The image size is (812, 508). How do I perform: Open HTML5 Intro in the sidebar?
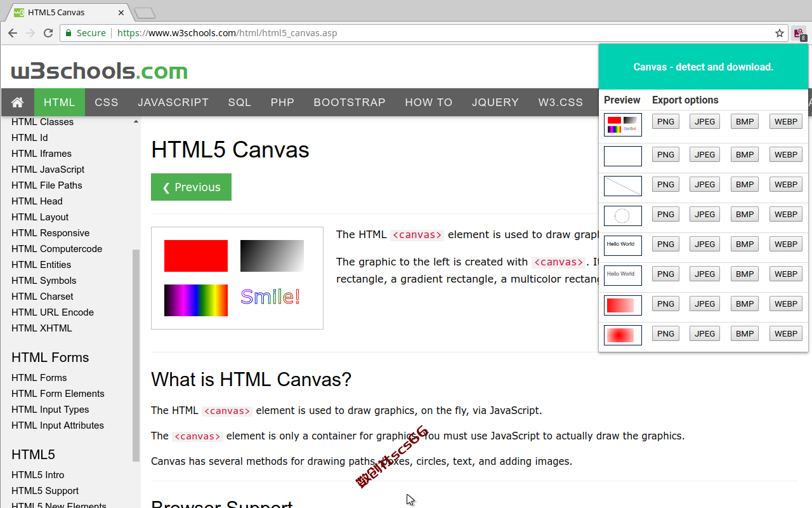(37, 475)
